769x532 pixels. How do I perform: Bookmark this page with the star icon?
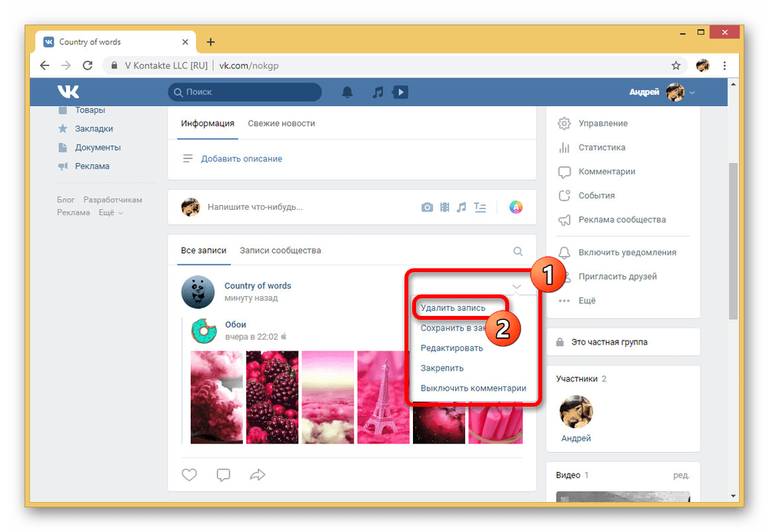pos(676,65)
